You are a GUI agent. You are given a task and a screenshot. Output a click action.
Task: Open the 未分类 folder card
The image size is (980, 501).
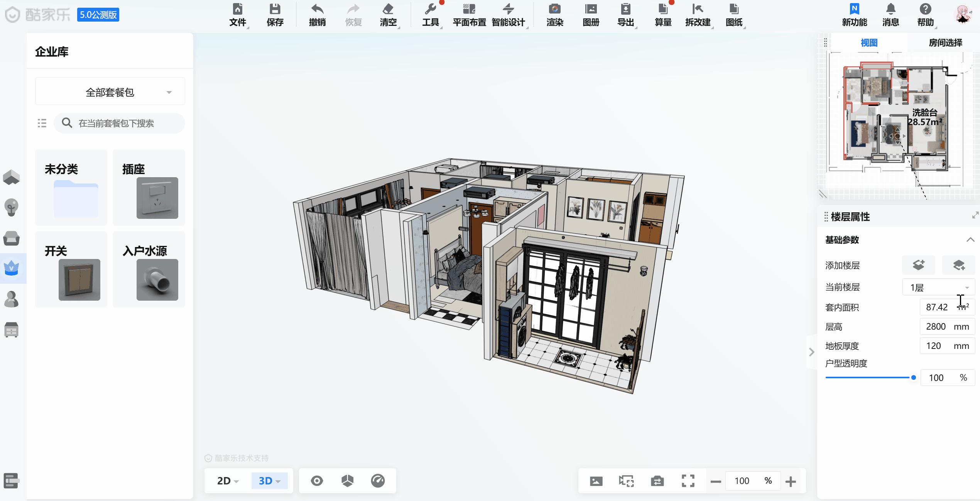[x=71, y=187]
